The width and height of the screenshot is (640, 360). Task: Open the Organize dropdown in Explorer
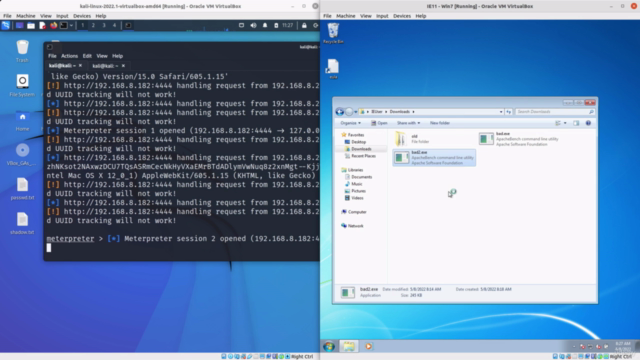350,123
